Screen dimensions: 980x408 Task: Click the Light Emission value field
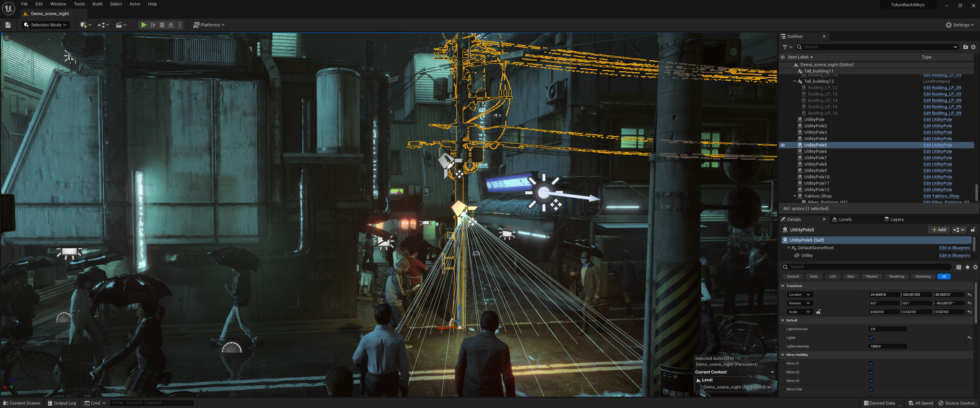[887, 329]
